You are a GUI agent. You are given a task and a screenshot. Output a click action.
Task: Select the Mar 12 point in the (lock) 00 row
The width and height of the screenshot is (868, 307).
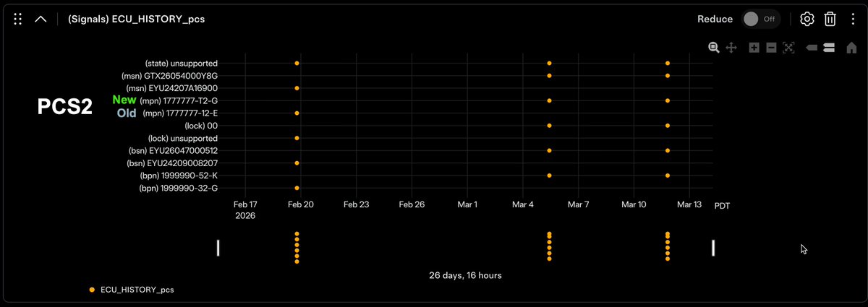[x=668, y=126]
